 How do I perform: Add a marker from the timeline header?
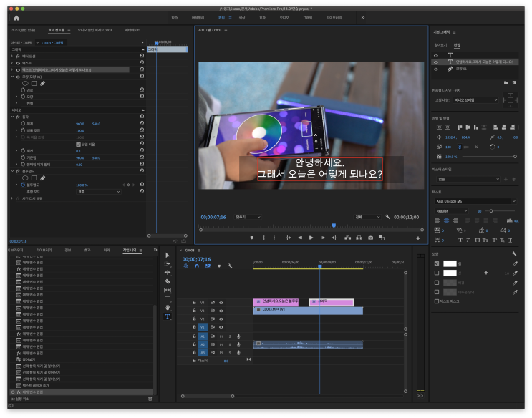point(219,266)
